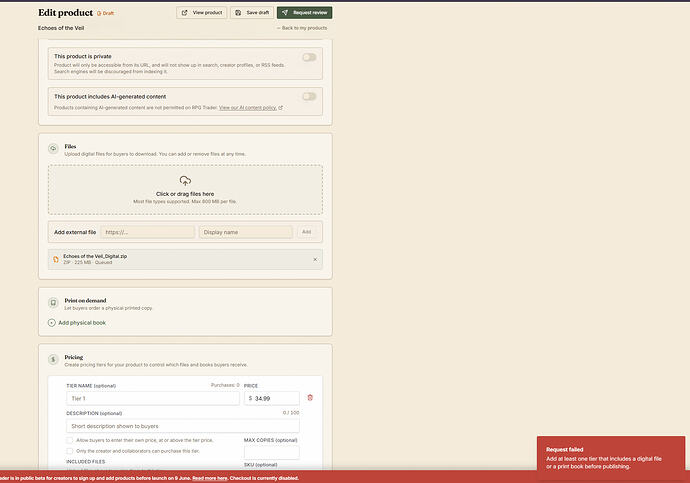The image size is (690, 483).
Task: Check 'Only the creator and collaborators can purchase'
Action: coord(70,451)
